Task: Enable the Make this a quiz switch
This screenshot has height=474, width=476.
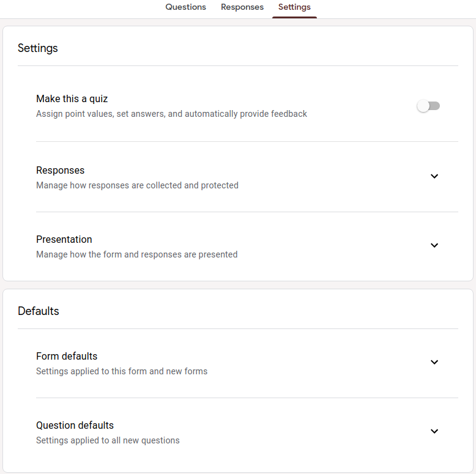Action: (428, 106)
